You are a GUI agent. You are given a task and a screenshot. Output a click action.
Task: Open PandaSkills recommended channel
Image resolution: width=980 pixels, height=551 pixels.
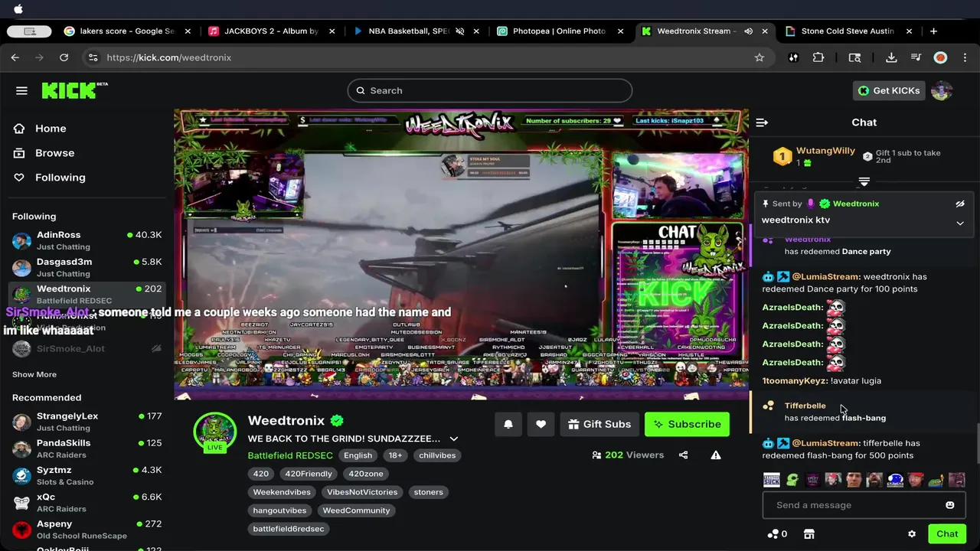(x=87, y=448)
